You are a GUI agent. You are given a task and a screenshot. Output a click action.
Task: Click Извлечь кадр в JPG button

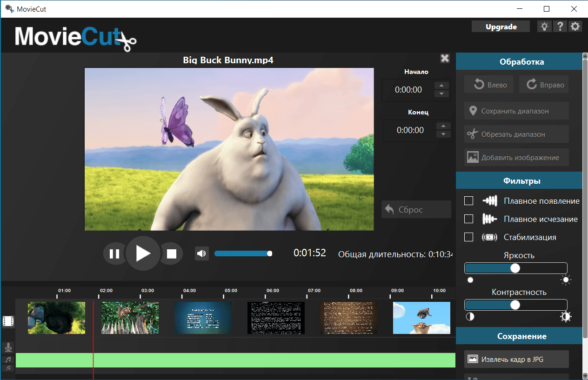[516, 359]
